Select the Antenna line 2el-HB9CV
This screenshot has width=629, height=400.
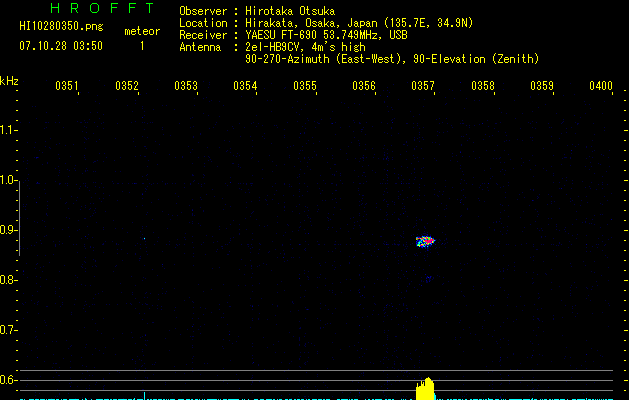tap(272, 47)
